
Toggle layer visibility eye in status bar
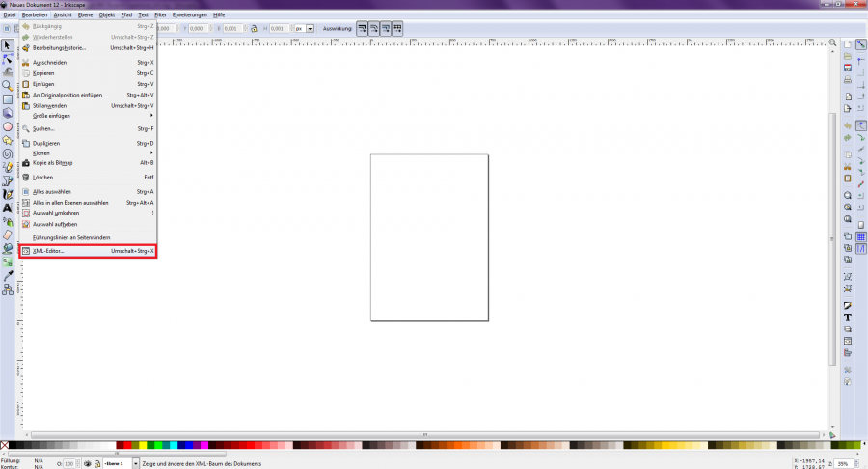(x=88, y=463)
